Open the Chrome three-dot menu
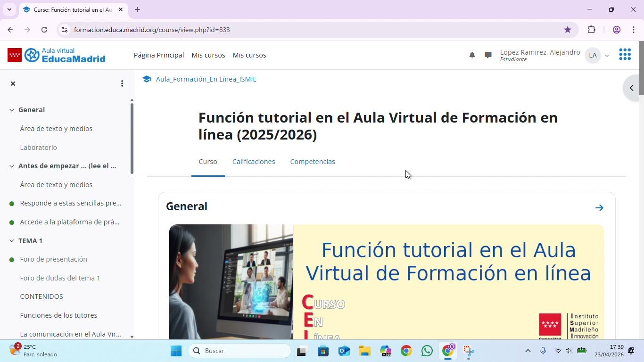The height and width of the screenshot is (362, 644). coord(634,30)
